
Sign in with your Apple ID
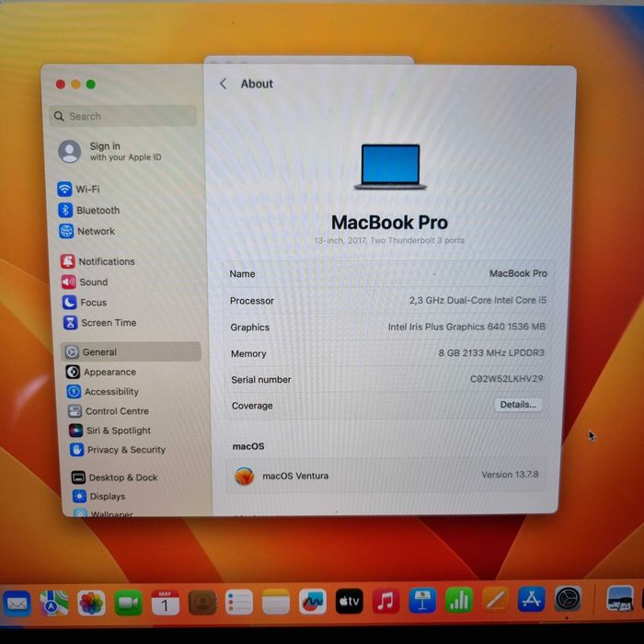(x=111, y=152)
